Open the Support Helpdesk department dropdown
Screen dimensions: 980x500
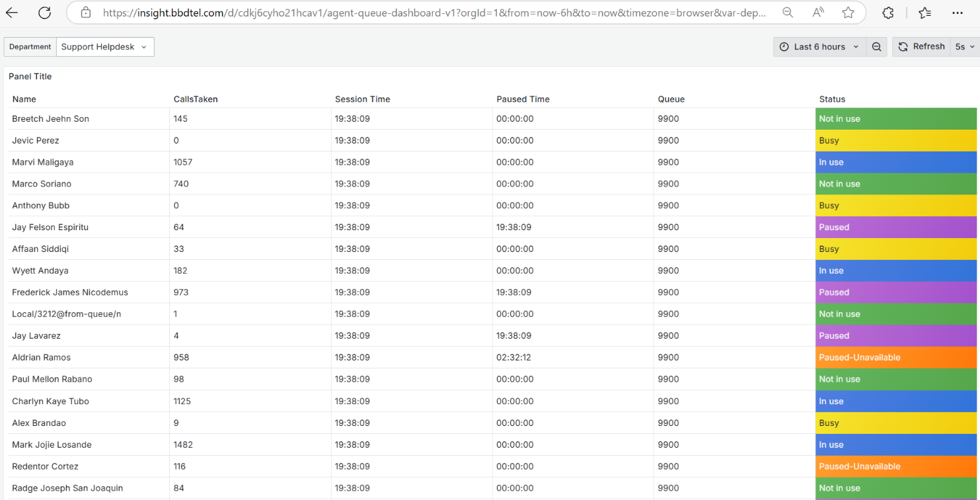click(x=105, y=47)
